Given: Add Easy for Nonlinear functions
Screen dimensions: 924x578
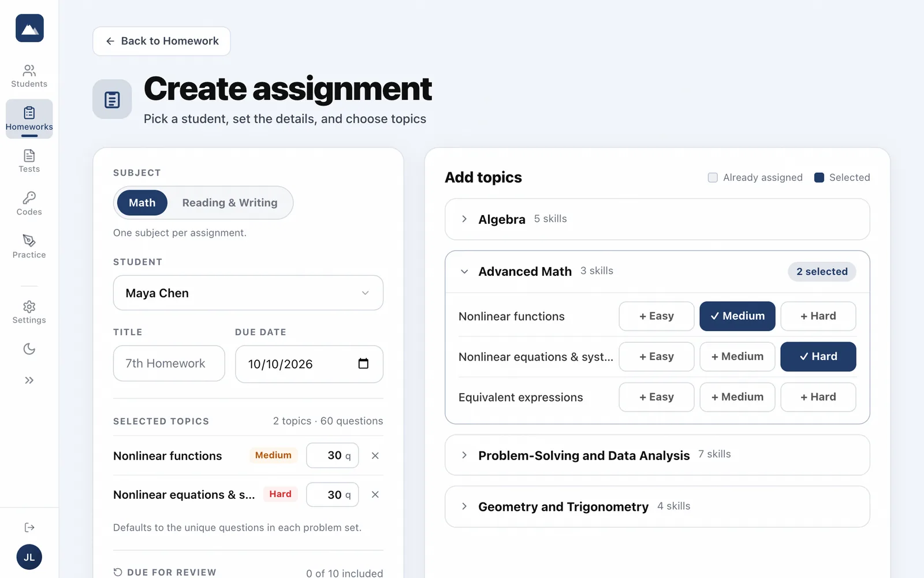Looking at the screenshot, I should point(657,316).
